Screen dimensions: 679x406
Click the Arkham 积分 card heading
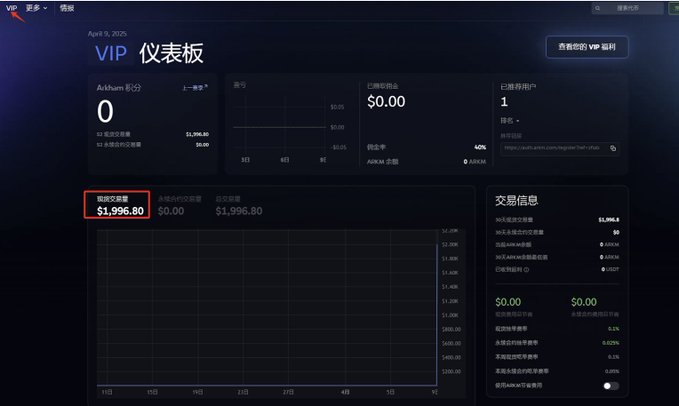pos(119,87)
